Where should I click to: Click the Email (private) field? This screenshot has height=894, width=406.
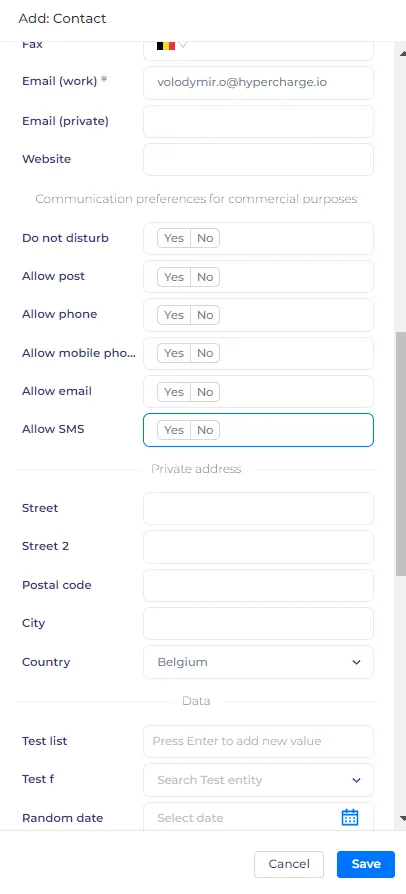tap(258, 121)
